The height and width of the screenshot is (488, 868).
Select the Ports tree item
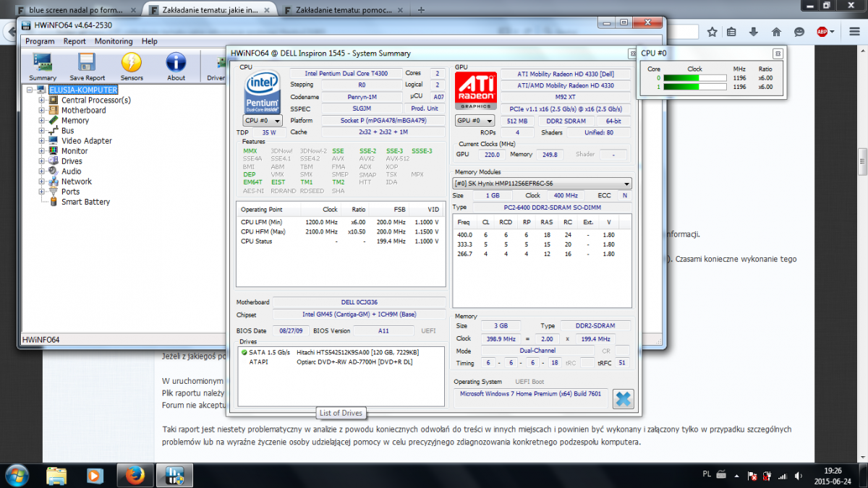point(71,192)
